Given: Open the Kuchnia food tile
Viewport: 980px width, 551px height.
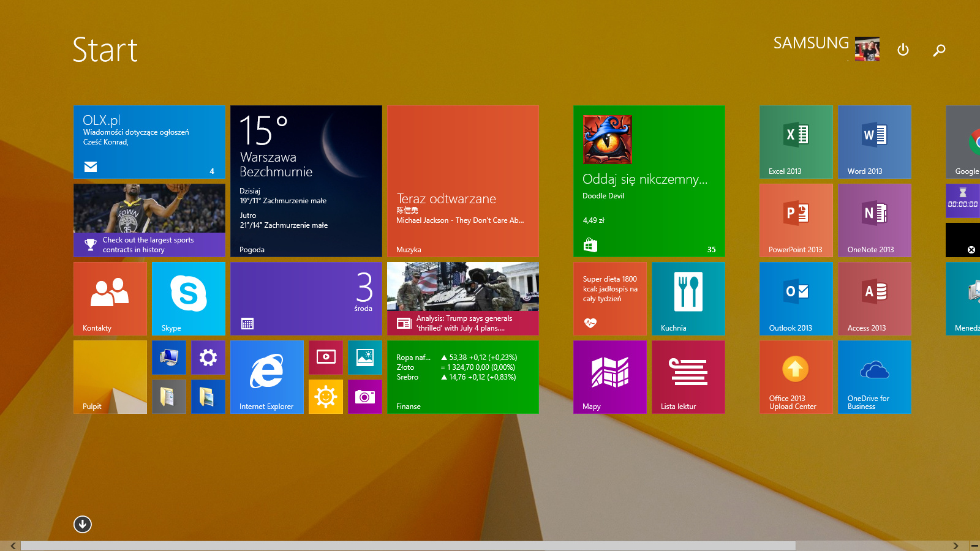Looking at the screenshot, I should pos(688,299).
